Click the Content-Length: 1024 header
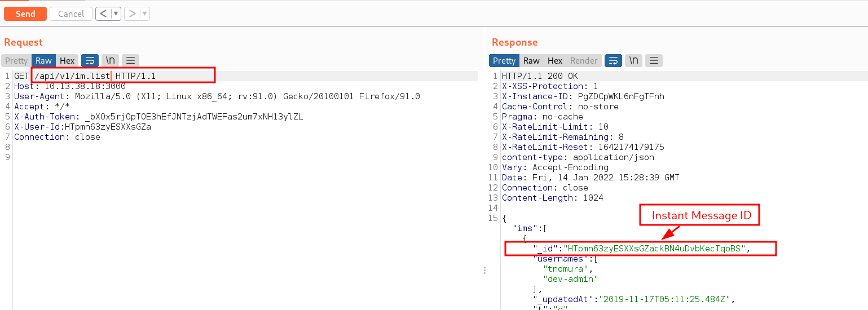This screenshot has height=310, width=868. [x=553, y=198]
